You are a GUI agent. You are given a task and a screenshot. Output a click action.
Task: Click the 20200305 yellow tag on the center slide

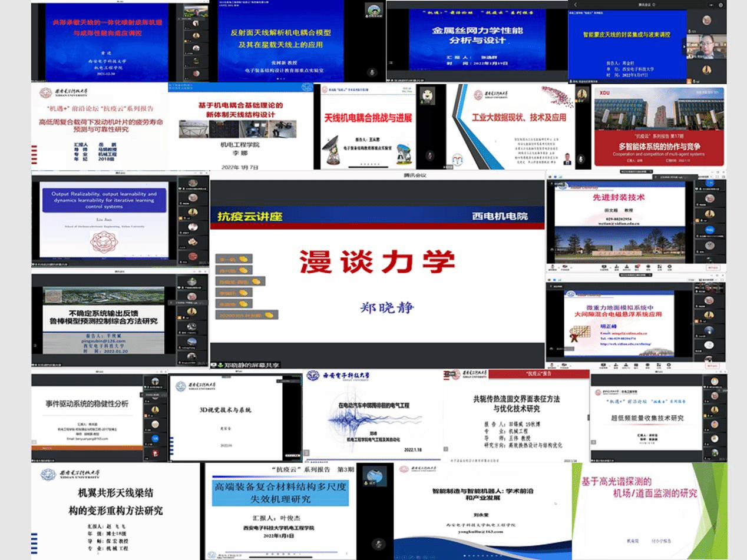click(247, 315)
